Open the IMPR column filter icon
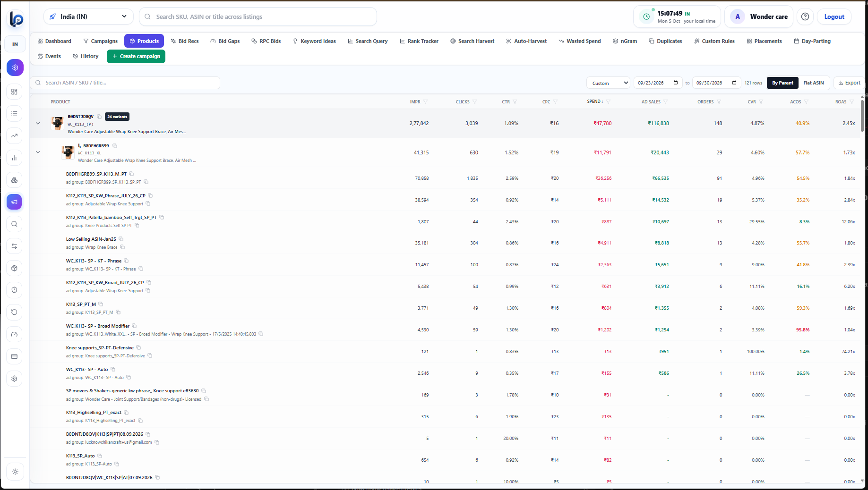 (x=425, y=101)
